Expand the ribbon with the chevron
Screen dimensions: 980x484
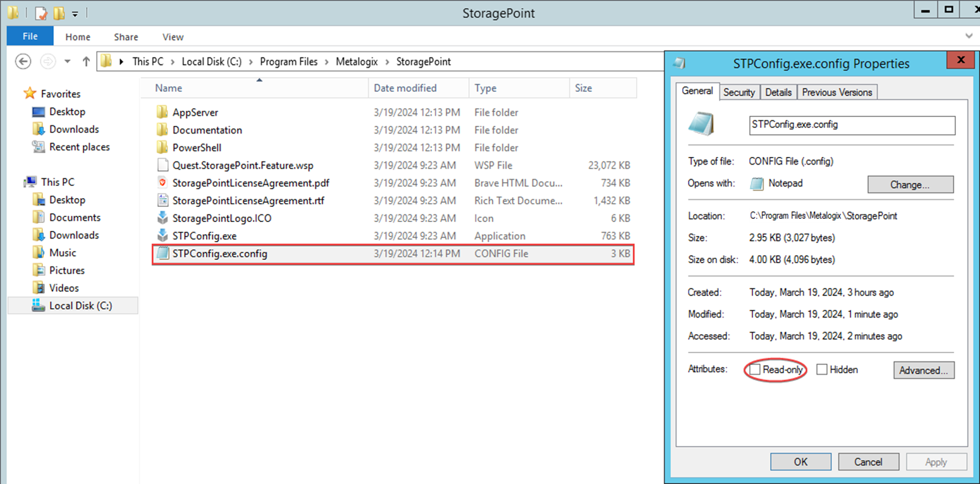pyautogui.click(x=969, y=37)
